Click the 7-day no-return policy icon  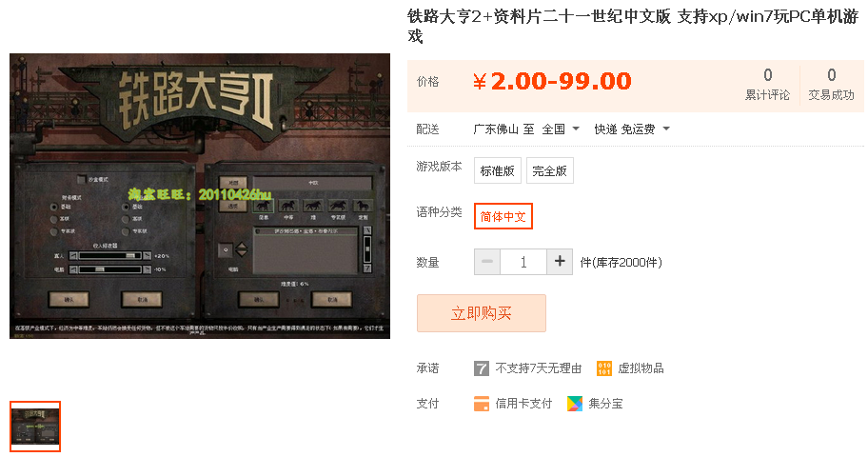481,368
